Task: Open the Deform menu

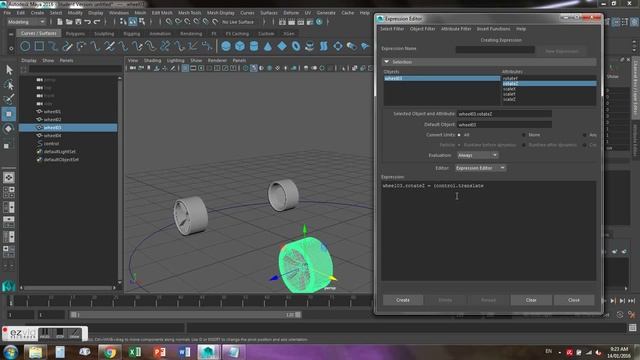Action: [x=291, y=13]
